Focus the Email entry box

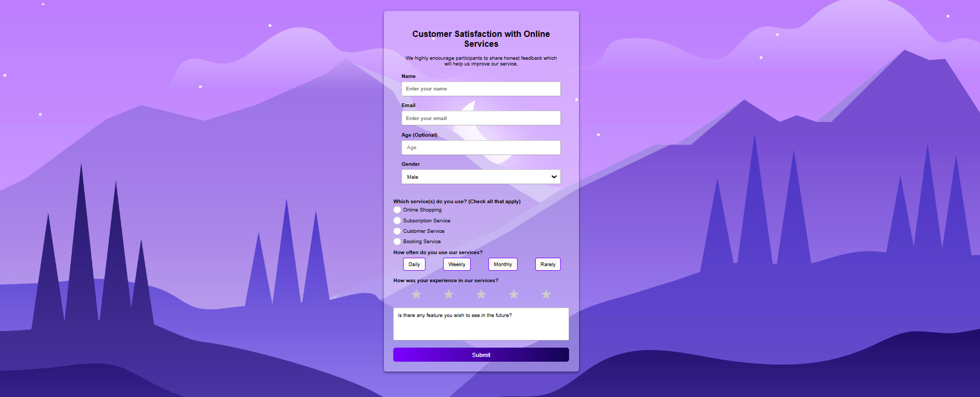click(x=481, y=118)
